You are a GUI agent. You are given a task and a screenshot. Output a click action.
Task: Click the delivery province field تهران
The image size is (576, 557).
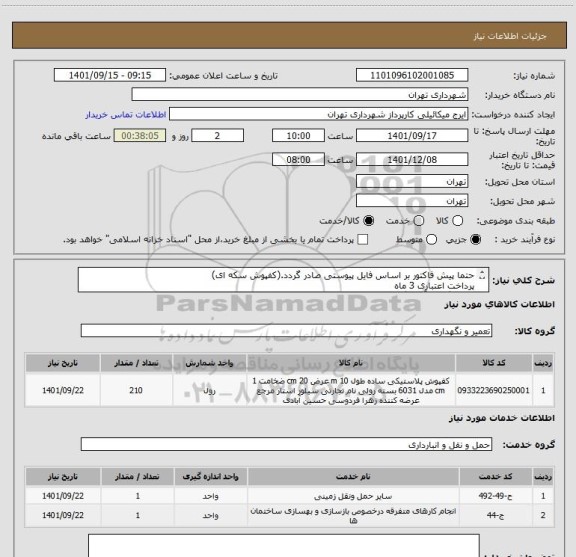click(x=412, y=181)
